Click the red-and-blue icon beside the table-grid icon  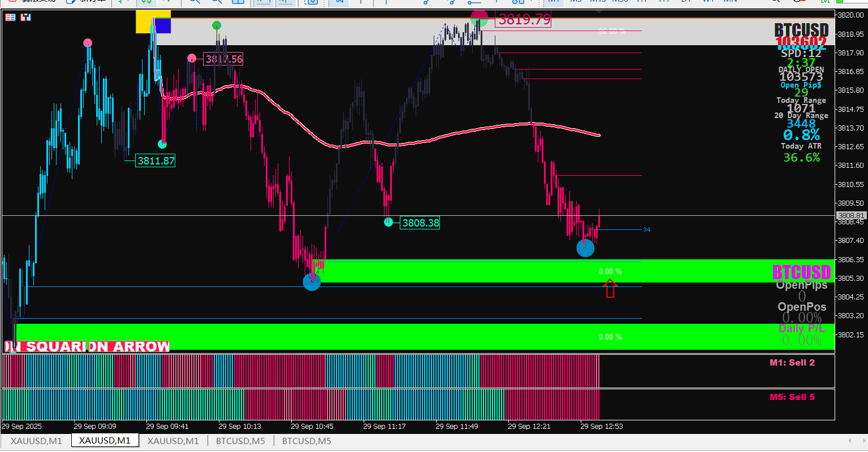[25, 18]
